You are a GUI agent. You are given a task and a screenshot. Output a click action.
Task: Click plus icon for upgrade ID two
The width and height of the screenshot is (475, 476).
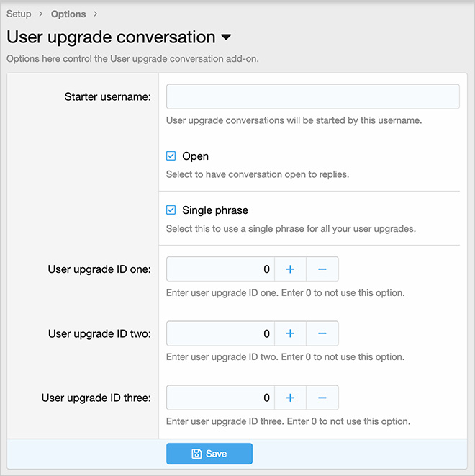[291, 333]
